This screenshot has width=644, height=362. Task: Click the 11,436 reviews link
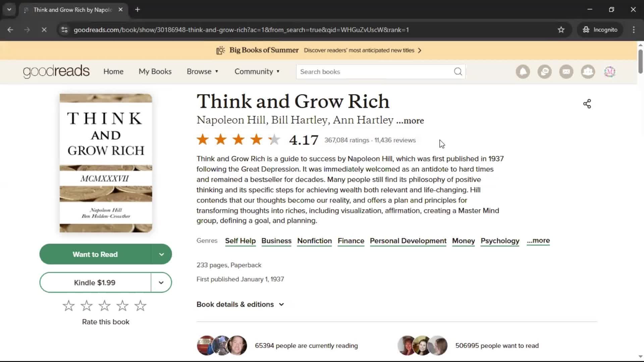point(395,140)
